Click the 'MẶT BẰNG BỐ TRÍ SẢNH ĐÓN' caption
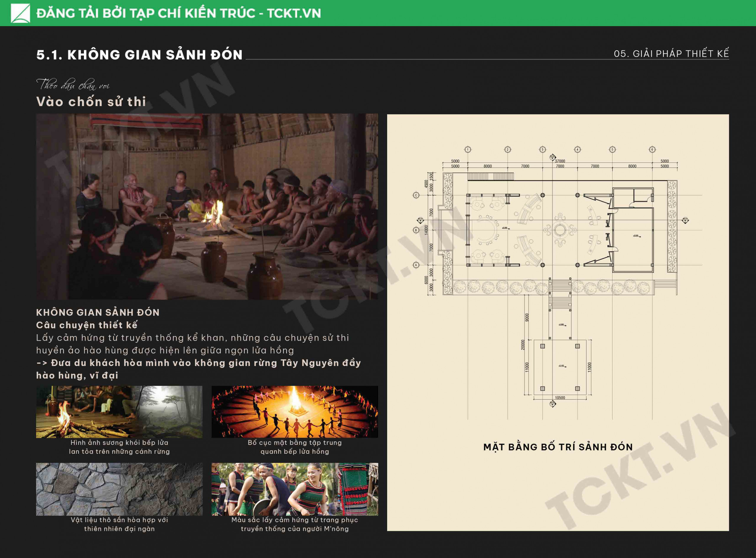The width and height of the screenshot is (756, 558). point(558,447)
